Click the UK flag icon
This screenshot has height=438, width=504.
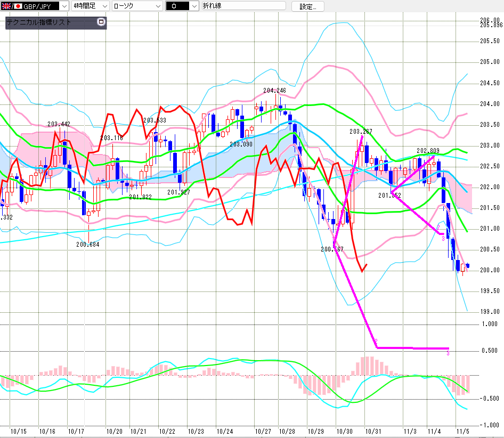(x=6, y=6)
